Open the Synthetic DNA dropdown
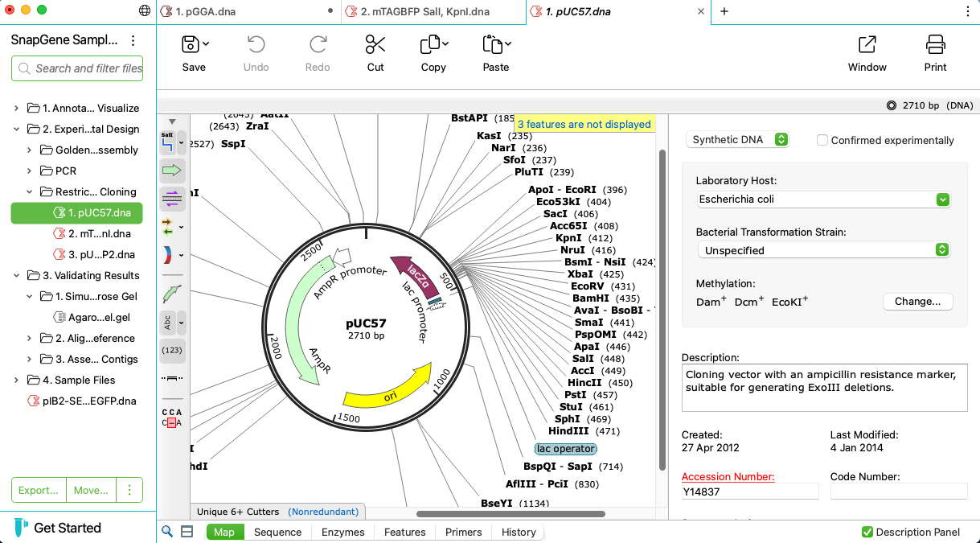Viewport: 980px width, 543px height. (736, 139)
